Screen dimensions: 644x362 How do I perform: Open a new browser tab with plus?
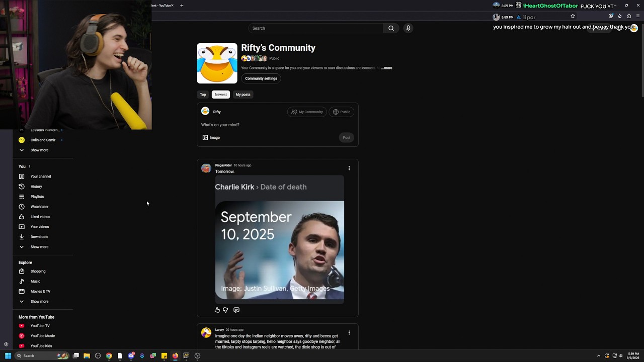[x=182, y=6]
